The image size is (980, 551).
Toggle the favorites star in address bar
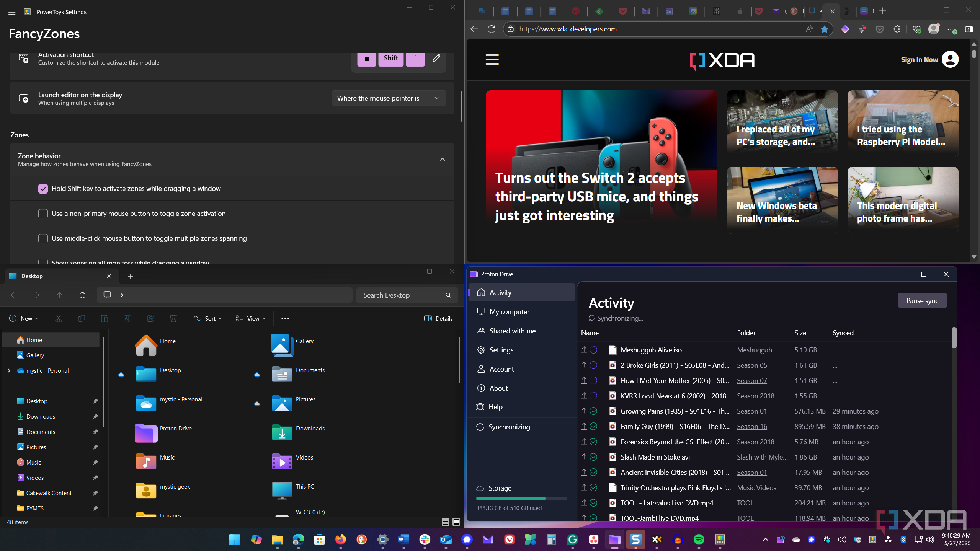825,29
